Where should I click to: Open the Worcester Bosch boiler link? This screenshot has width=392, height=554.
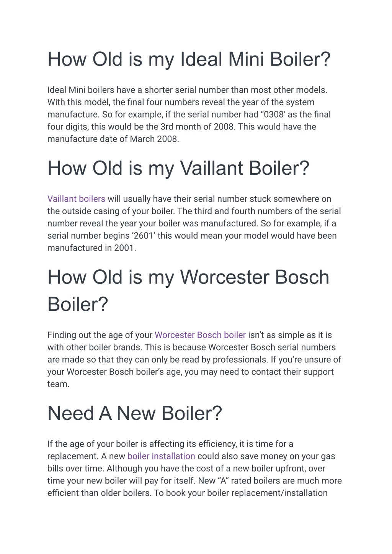pos(200,335)
